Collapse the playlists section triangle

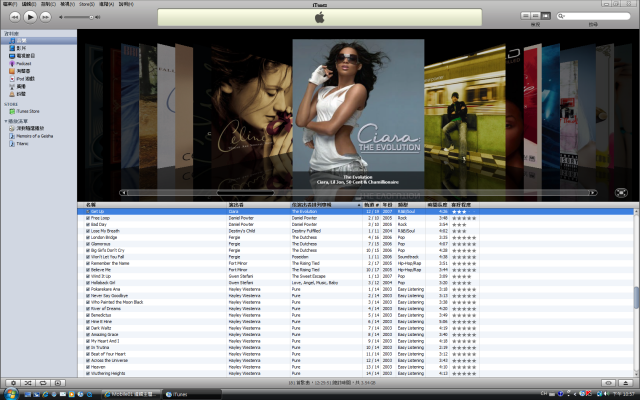(6, 121)
